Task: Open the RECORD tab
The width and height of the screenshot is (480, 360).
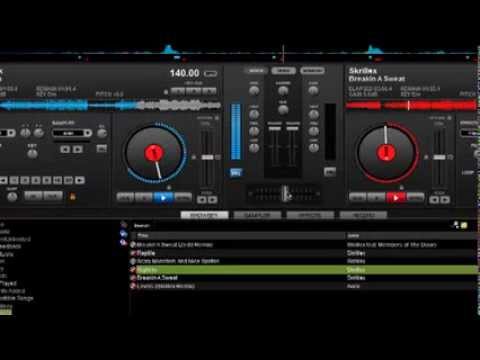Action: click(x=363, y=215)
